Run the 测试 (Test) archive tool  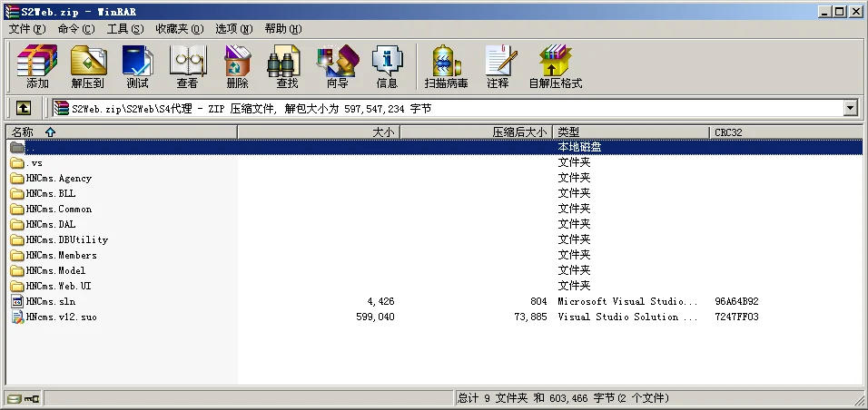pos(137,66)
